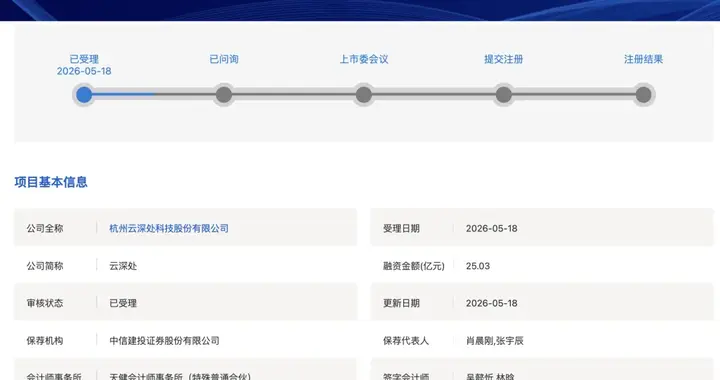Click the 中信建投证券股份有限公司 sponsor value
The image size is (720, 380).
coord(164,341)
